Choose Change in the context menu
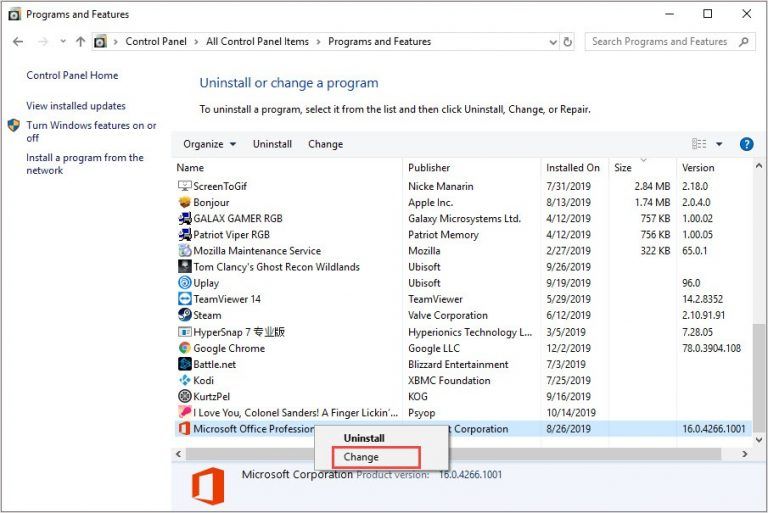Image resolution: width=768 pixels, height=513 pixels. pyautogui.click(x=361, y=457)
